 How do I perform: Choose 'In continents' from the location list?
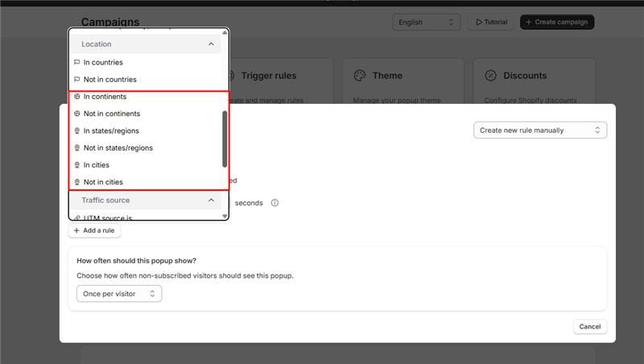point(145,97)
